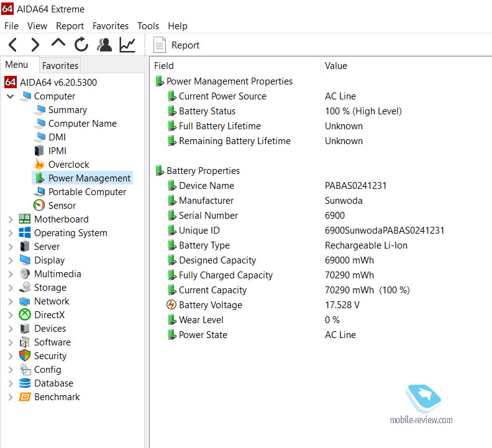This screenshot has width=492, height=448.
Task: Expand the Server tree node
Action: click(11, 247)
